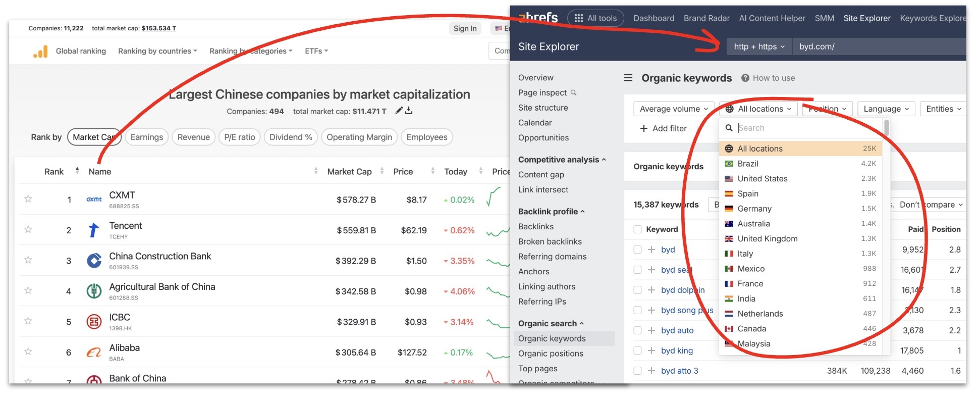Star the Tencent company row
The image size is (980, 399).
click(x=28, y=229)
